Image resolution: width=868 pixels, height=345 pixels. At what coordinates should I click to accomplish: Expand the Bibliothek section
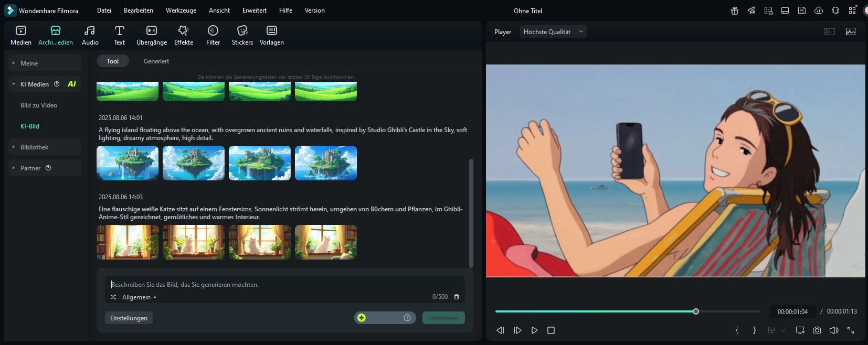click(45, 147)
